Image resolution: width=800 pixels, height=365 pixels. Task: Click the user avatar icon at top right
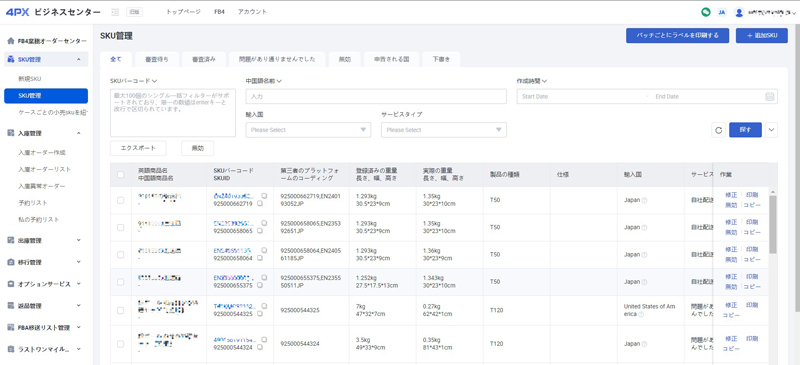click(739, 12)
